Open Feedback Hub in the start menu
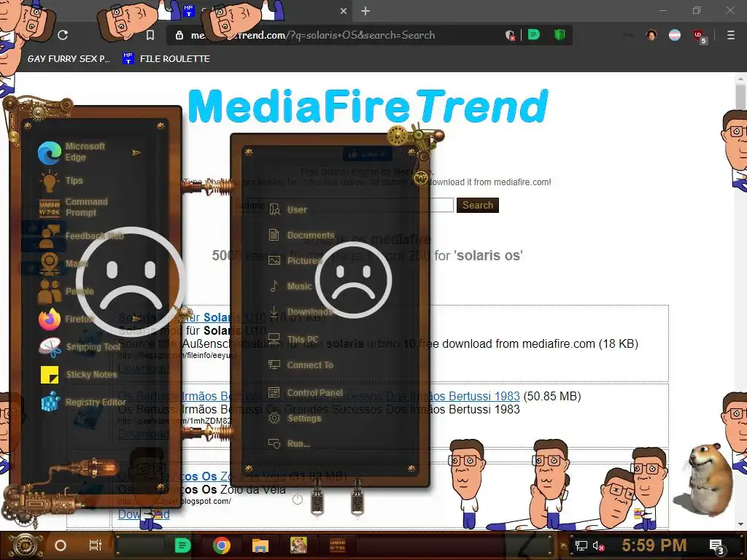Image resolution: width=747 pixels, height=560 pixels. pos(81,236)
